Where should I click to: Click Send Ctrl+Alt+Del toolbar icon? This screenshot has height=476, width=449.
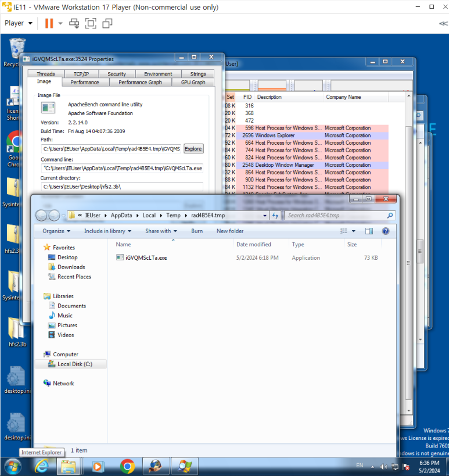pos(74,23)
